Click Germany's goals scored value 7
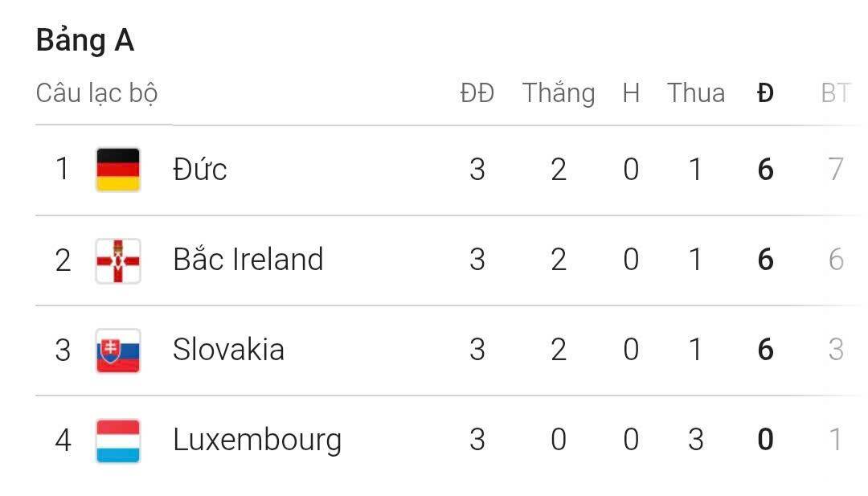This screenshot has width=868, height=496. click(836, 170)
